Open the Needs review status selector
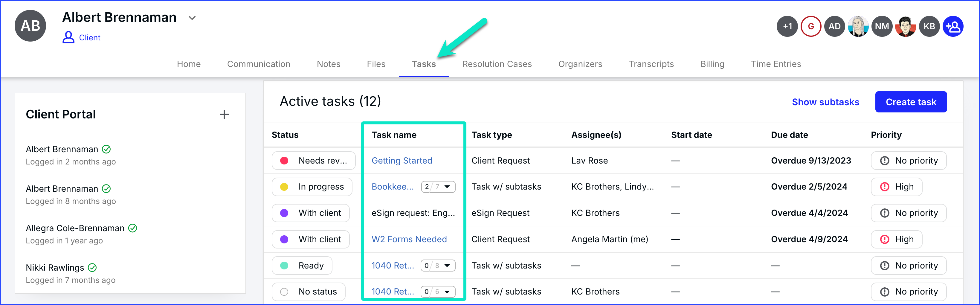 314,161
